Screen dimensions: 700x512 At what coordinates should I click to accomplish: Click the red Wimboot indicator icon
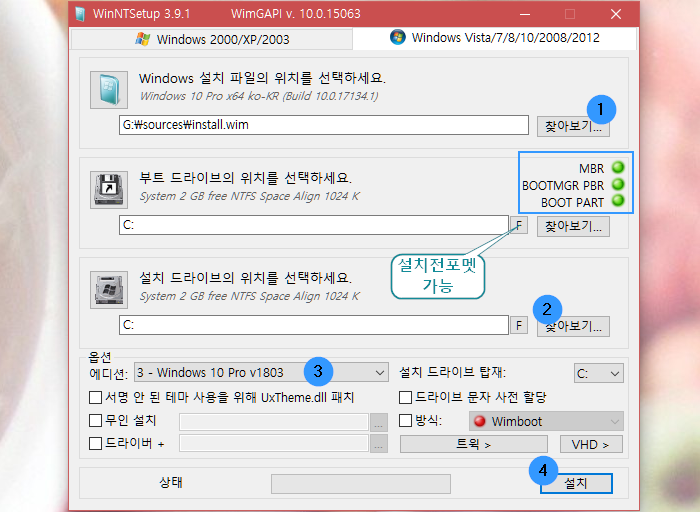(x=479, y=421)
